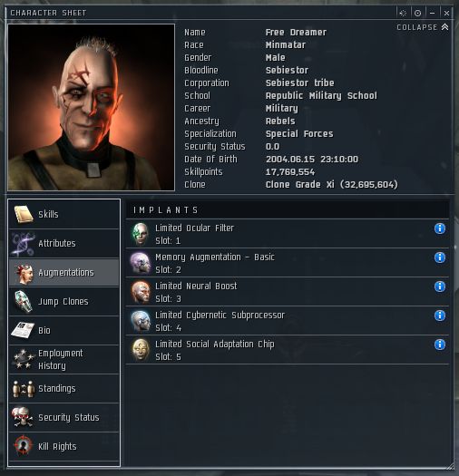Screen dimensions: 459x476
Task: Show info for Memory Augmentation - Basic
Action: tap(440, 257)
